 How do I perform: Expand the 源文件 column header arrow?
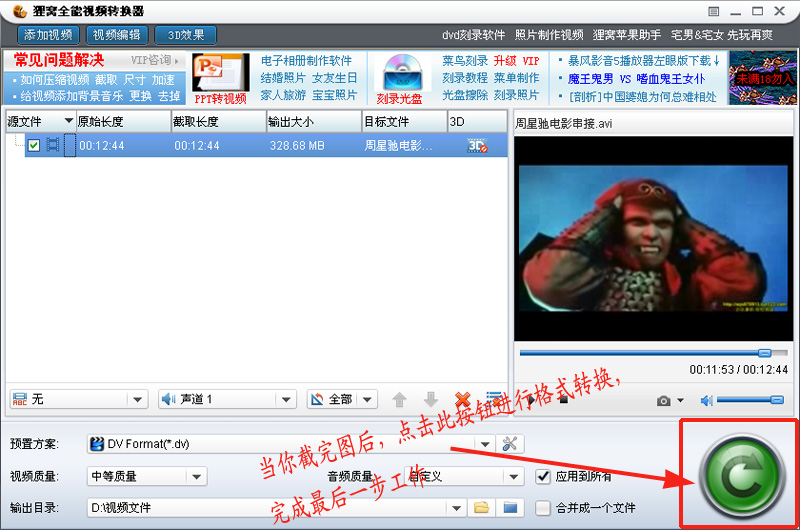click(68, 121)
